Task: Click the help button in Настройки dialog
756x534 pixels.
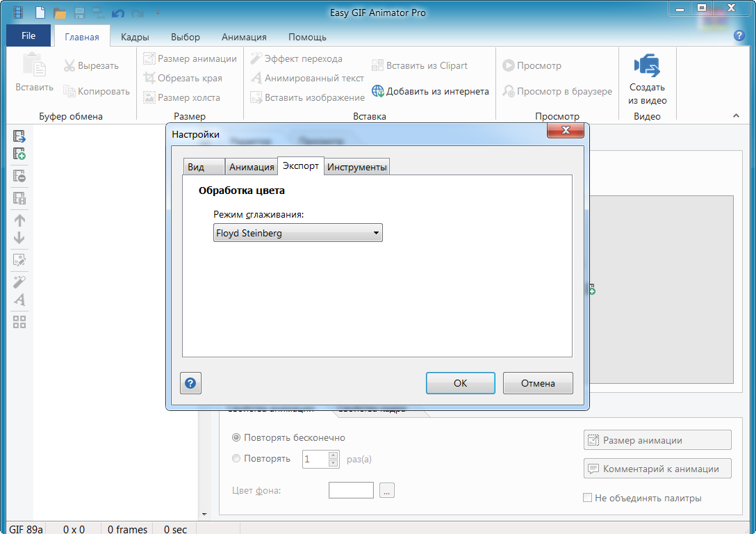Action: pos(190,383)
